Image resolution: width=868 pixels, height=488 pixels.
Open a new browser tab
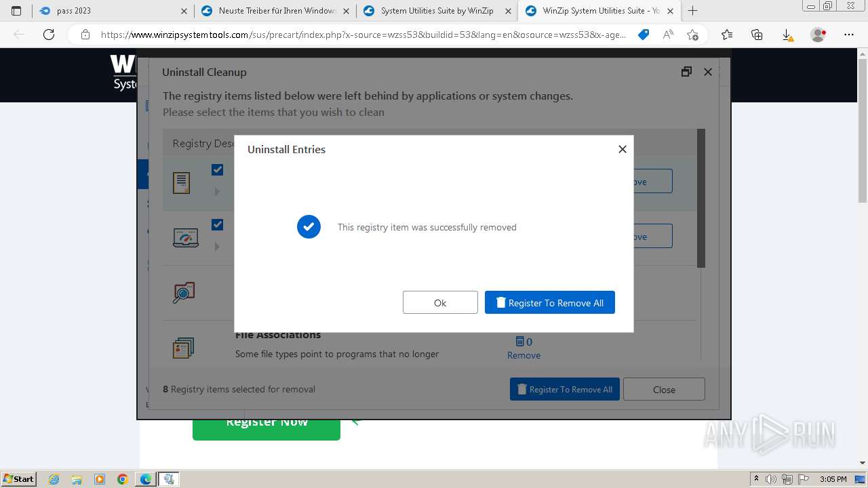point(692,11)
